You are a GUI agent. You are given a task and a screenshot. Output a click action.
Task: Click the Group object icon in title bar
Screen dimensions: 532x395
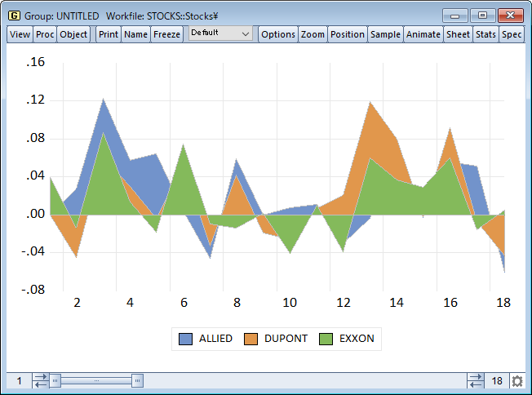(14, 16)
